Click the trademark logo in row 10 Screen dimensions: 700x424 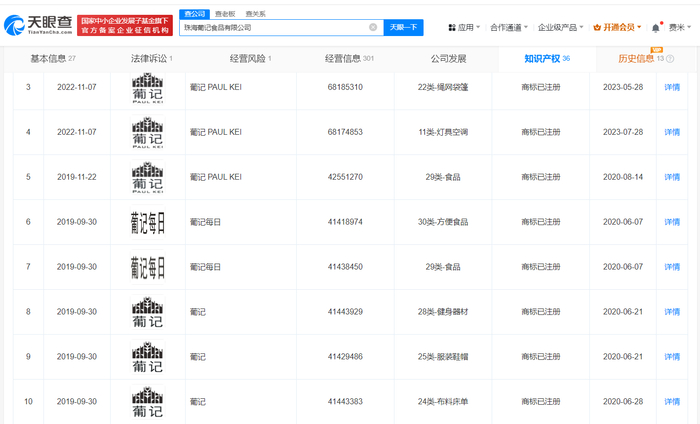click(x=147, y=401)
